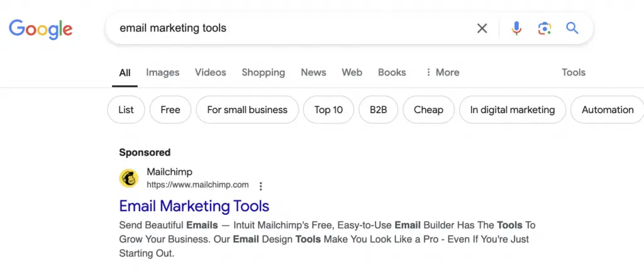Expand the More search categories menu
The image size is (644, 272).
tap(442, 72)
